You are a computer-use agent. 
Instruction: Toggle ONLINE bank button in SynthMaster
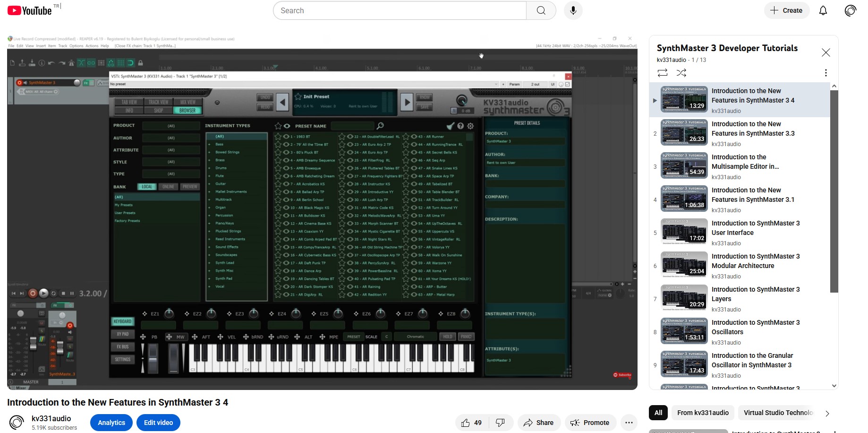pos(168,187)
